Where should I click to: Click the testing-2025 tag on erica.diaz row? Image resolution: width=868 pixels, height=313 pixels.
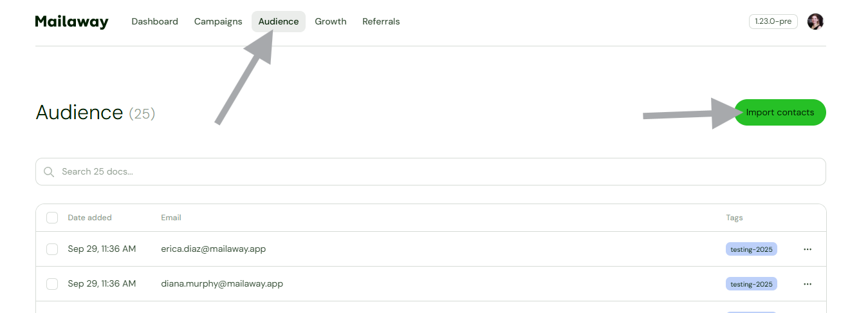point(752,249)
